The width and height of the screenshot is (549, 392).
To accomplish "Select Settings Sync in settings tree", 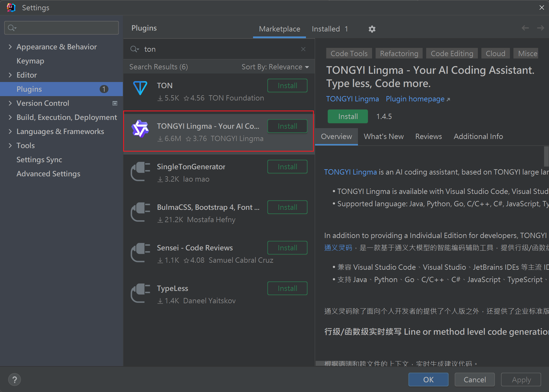I will click(61, 160).
